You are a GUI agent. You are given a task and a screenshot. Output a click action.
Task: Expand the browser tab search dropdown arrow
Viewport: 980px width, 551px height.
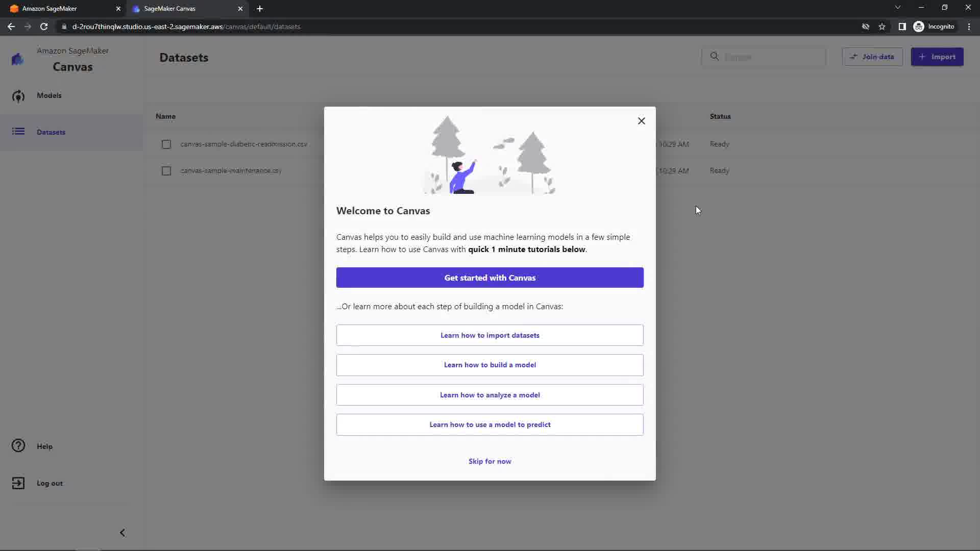[898, 8]
